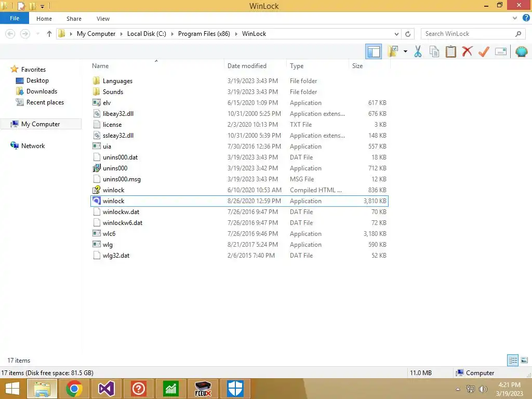Click the Cut scissors icon
The width and height of the screenshot is (532, 399).
click(418, 51)
